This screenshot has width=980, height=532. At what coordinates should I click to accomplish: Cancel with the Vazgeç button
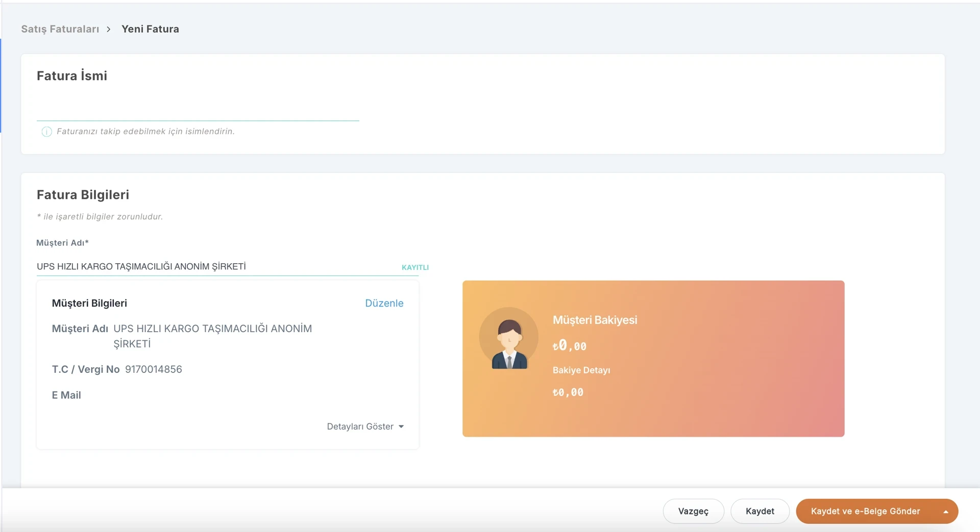[x=693, y=511]
